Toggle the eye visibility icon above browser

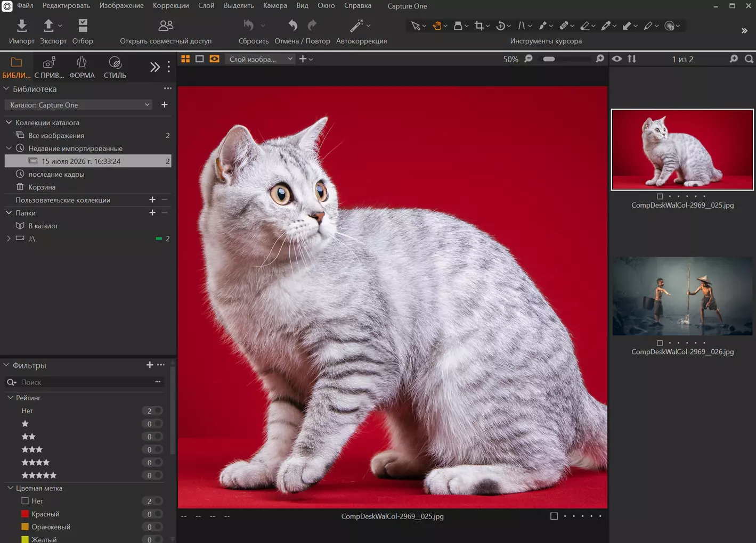click(617, 59)
